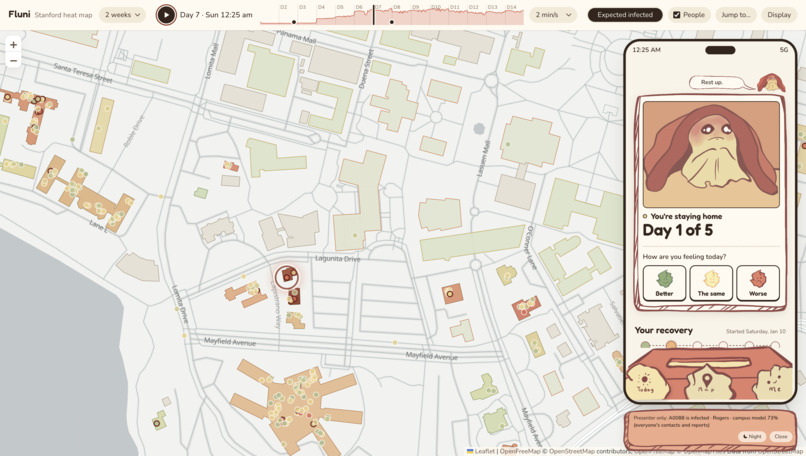Click the Fluni logo title
The image size is (806, 456).
click(19, 14)
